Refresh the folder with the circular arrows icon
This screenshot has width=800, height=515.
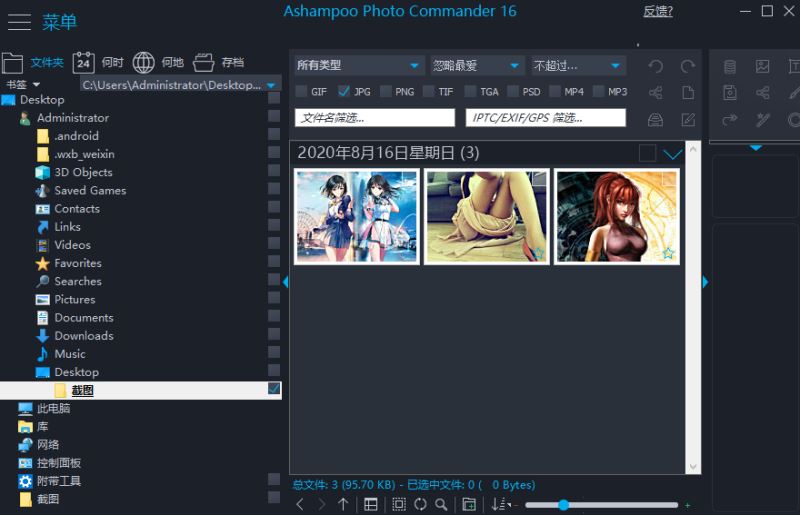(x=420, y=504)
